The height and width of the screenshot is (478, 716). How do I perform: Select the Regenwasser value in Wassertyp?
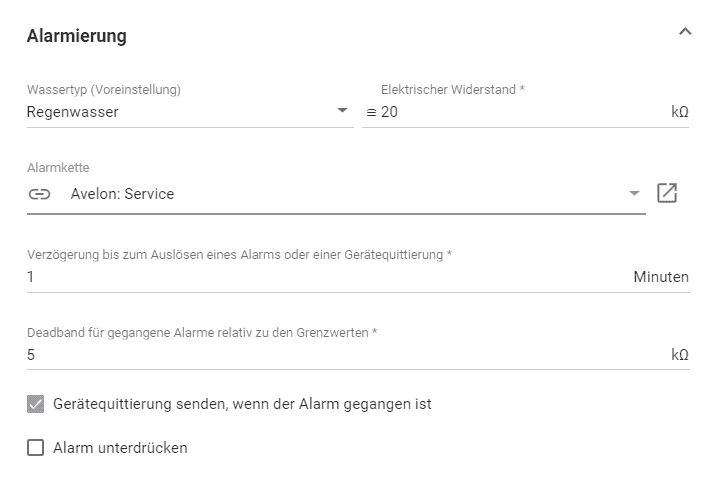click(73, 112)
